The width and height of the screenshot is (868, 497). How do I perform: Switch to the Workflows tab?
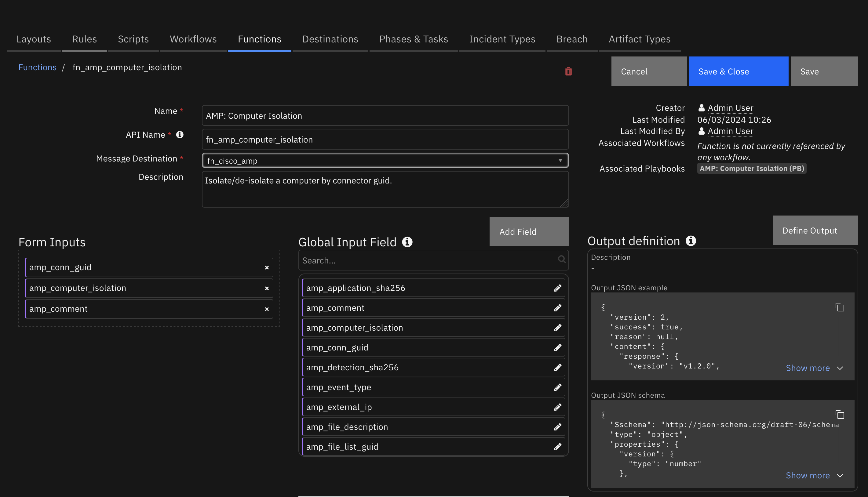click(x=193, y=39)
